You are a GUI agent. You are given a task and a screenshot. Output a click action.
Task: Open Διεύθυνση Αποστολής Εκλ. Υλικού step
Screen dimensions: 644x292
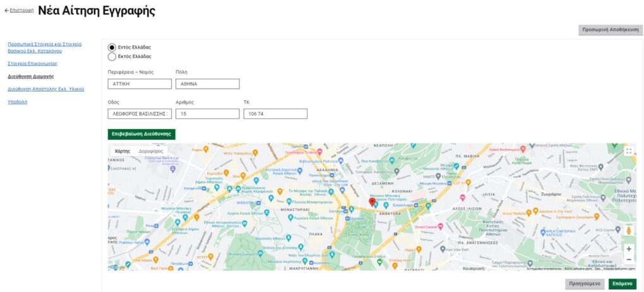click(46, 88)
